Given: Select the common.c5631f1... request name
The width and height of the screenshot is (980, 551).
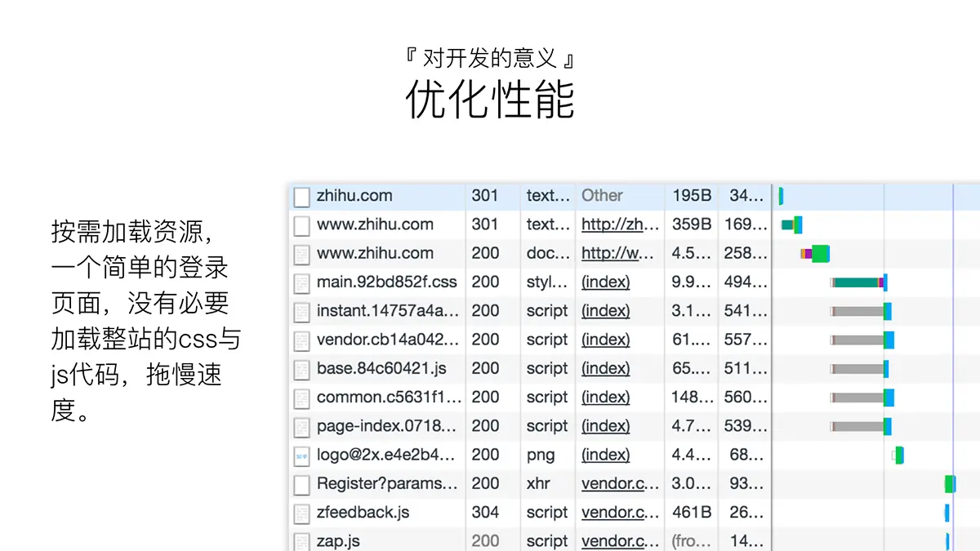Looking at the screenshot, I should pos(390,397).
